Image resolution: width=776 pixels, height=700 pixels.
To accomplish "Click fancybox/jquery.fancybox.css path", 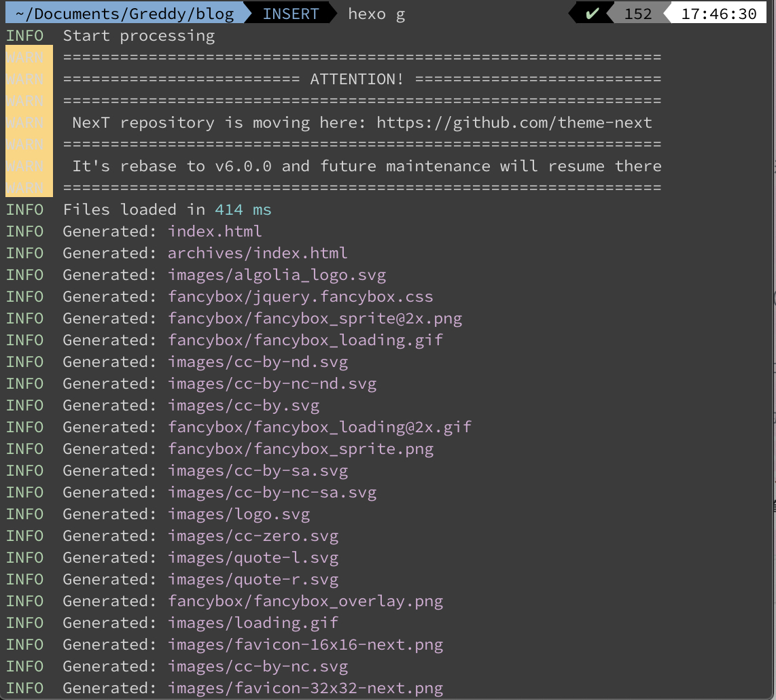I will (x=300, y=297).
